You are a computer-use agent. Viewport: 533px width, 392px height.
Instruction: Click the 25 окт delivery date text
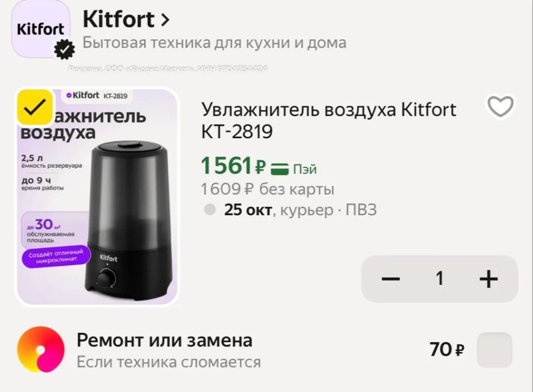point(248,210)
